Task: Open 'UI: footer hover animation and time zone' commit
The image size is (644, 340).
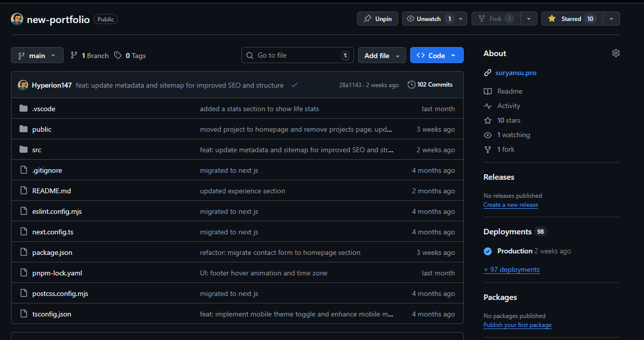Action: tap(264, 273)
